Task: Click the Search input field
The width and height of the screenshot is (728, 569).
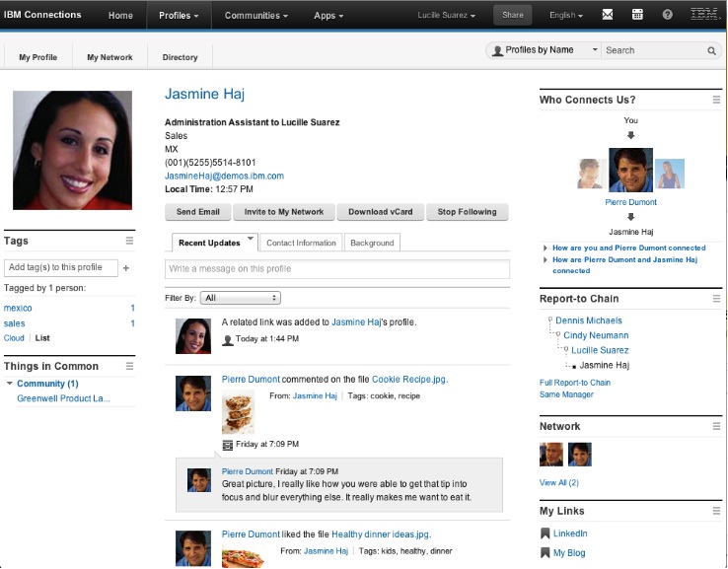Action: (x=654, y=50)
